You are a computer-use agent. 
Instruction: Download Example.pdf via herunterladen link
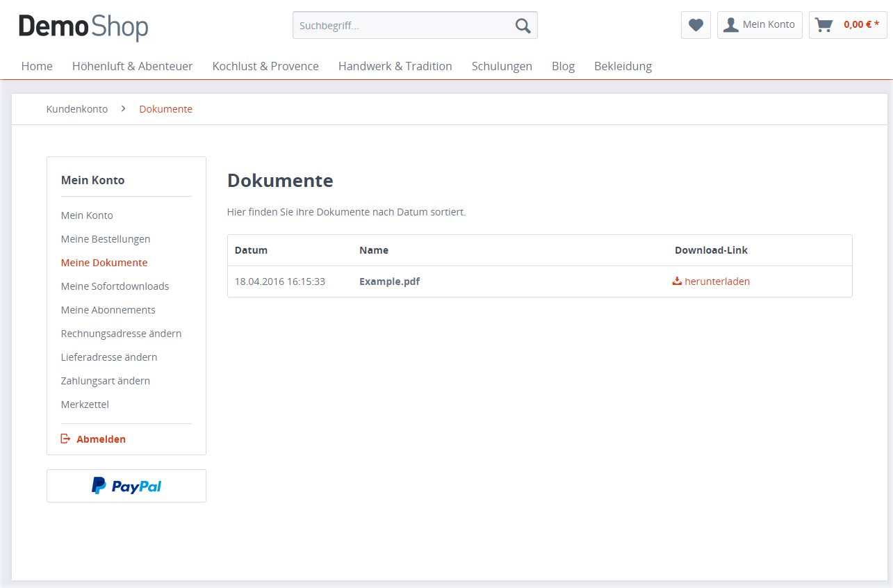(x=717, y=281)
